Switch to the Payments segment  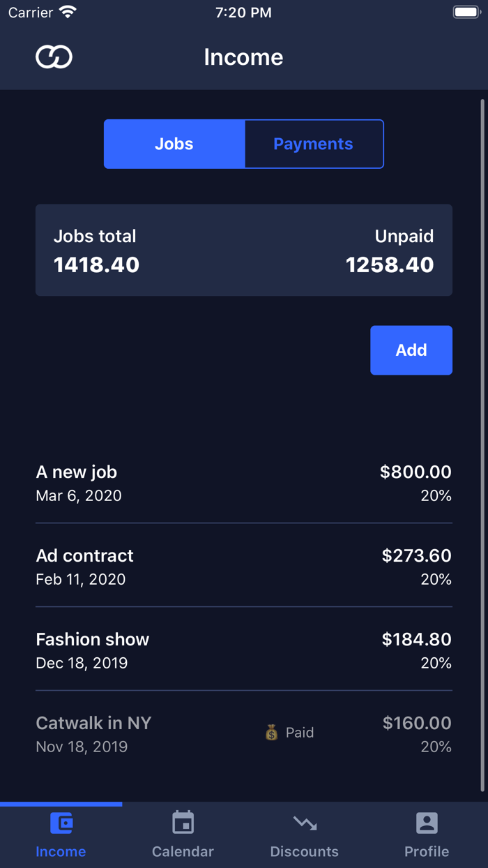[313, 144]
